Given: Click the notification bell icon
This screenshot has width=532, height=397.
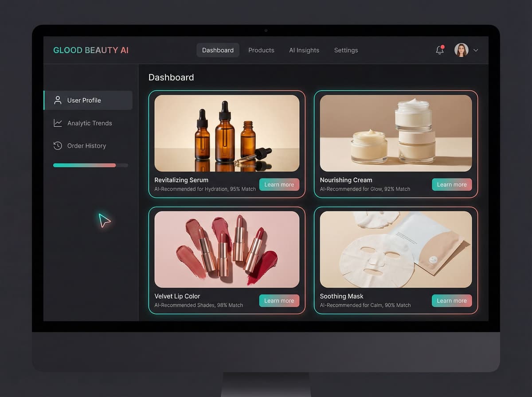Looking at the screenshot, I should coord(439,51).
